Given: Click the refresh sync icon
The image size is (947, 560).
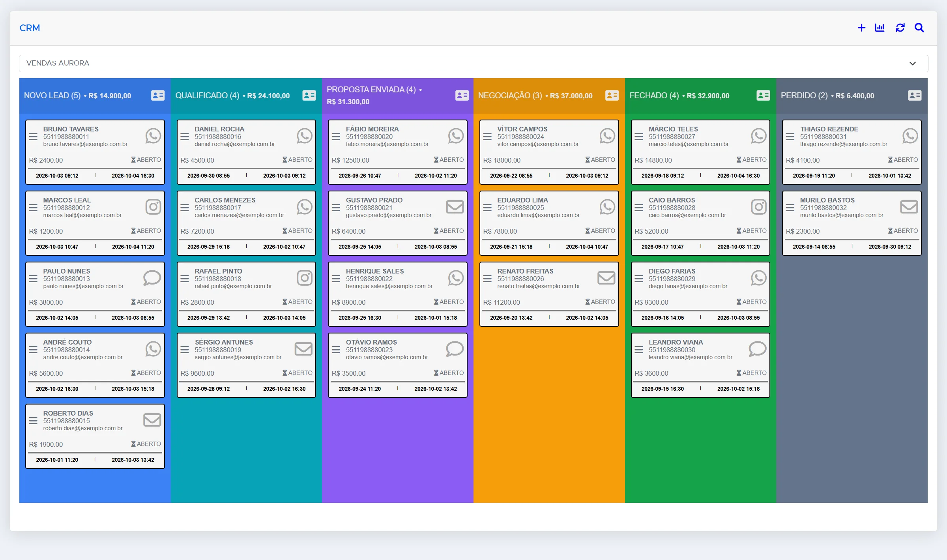Looking at the screenshot, I should [x=900, y=28].
